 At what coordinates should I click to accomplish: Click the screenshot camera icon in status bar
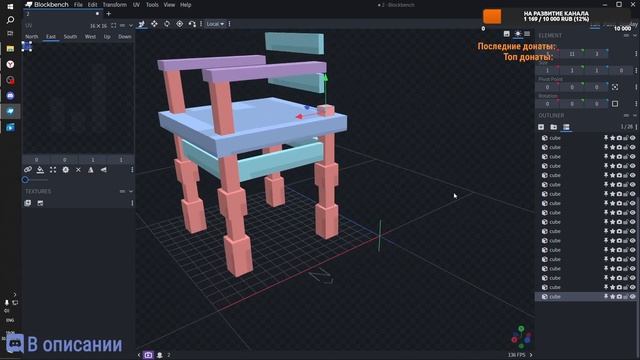coord(148,355)
